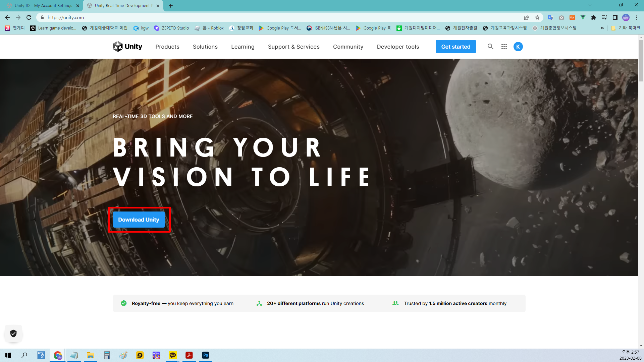Click the Download Unity button
This screenshot has width=644, height=362.
point(139,220)
